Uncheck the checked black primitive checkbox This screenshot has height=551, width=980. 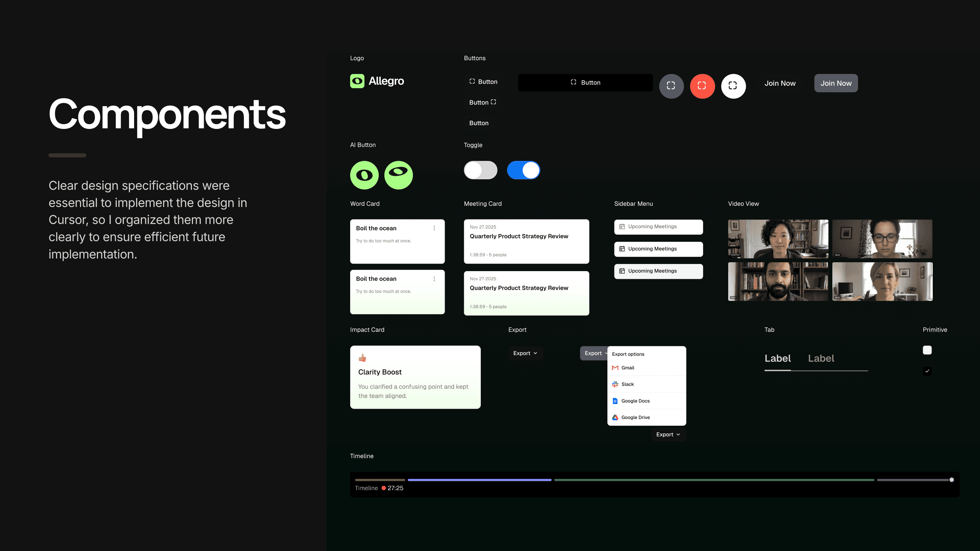pyautogui.click(x=927, y=371)
